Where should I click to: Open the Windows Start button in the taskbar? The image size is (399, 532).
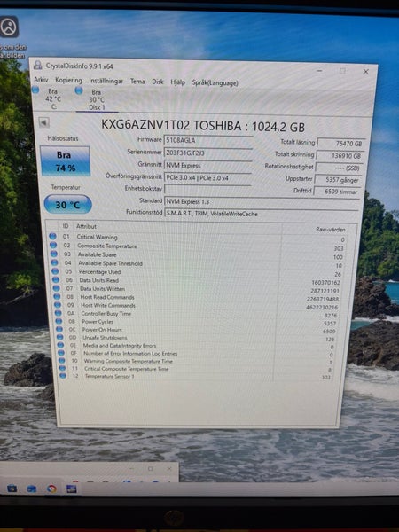point(12,489)
